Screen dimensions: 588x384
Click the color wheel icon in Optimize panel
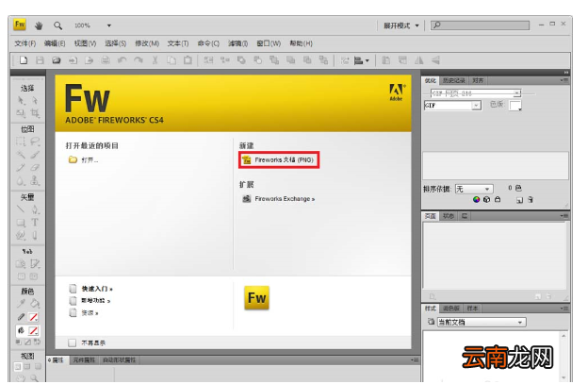[476, 200]
